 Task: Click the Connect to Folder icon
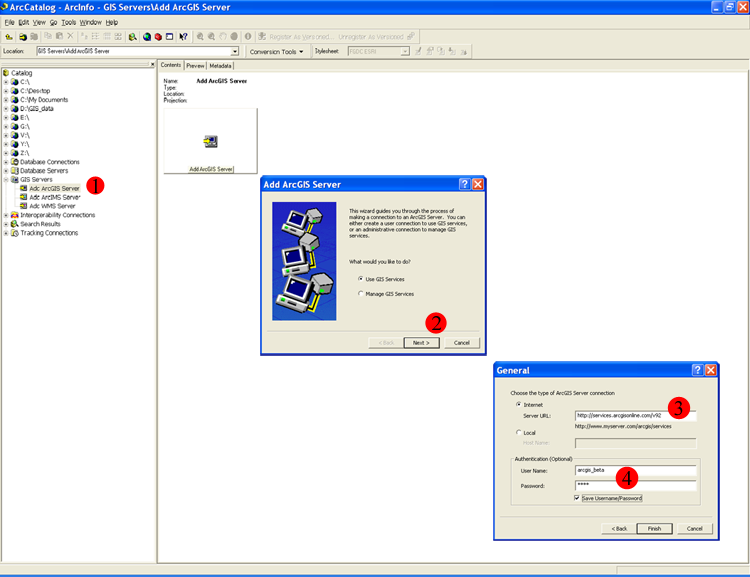point(22,37)
